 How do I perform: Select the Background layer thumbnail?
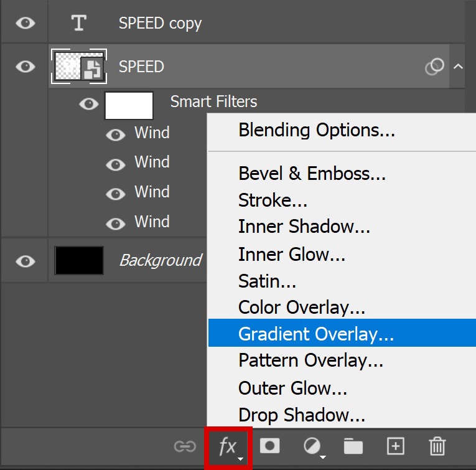click(79, 260)
